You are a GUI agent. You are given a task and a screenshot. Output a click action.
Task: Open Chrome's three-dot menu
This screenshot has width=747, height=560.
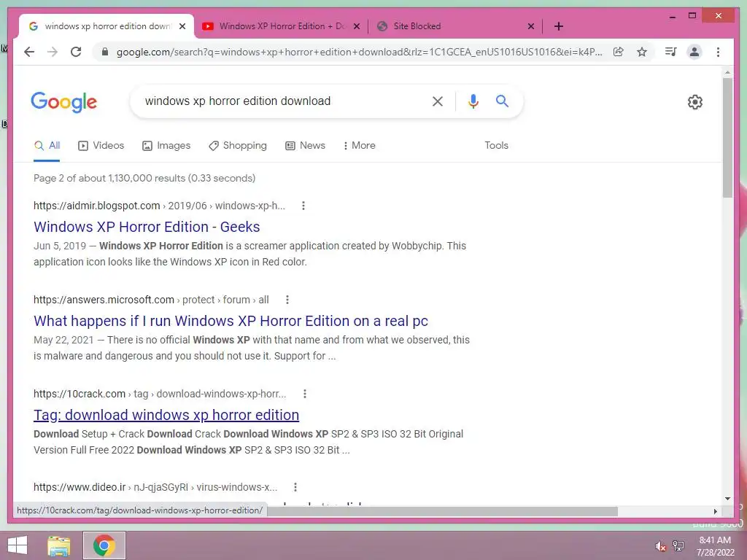point(718,52)
